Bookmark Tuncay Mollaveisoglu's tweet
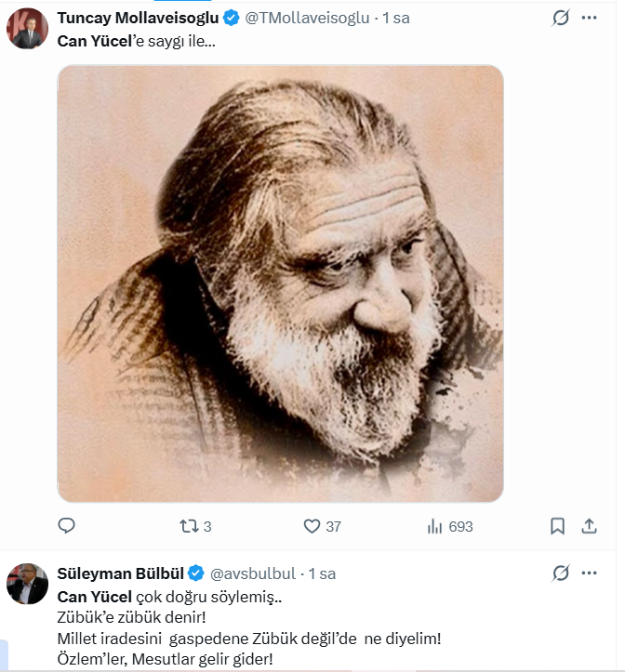Image resolution: width=625 pixels, height=672 pixels. (x=557, y=526)
